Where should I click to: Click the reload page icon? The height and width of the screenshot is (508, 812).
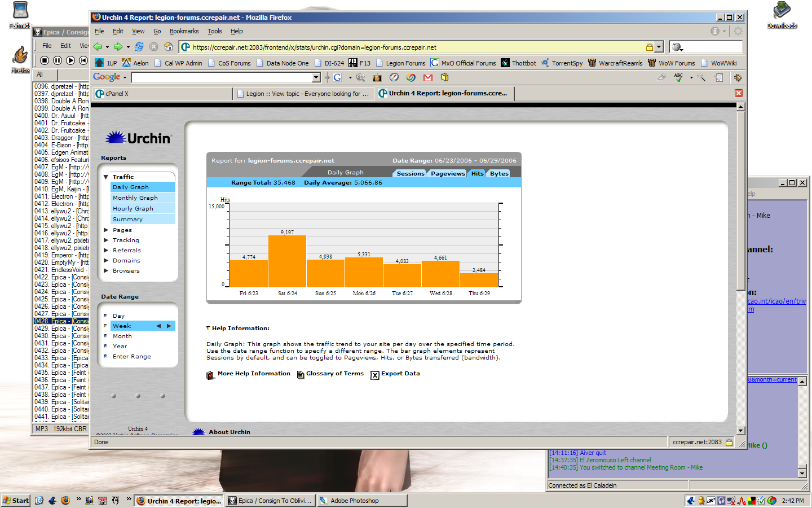pyautogui.click(x=139, y=47)
